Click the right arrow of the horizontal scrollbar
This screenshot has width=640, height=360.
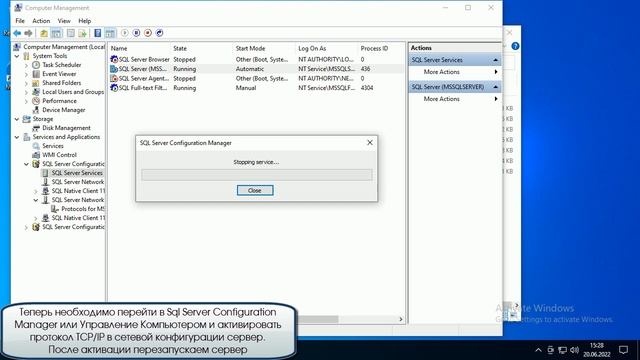[x=400, y=319]
